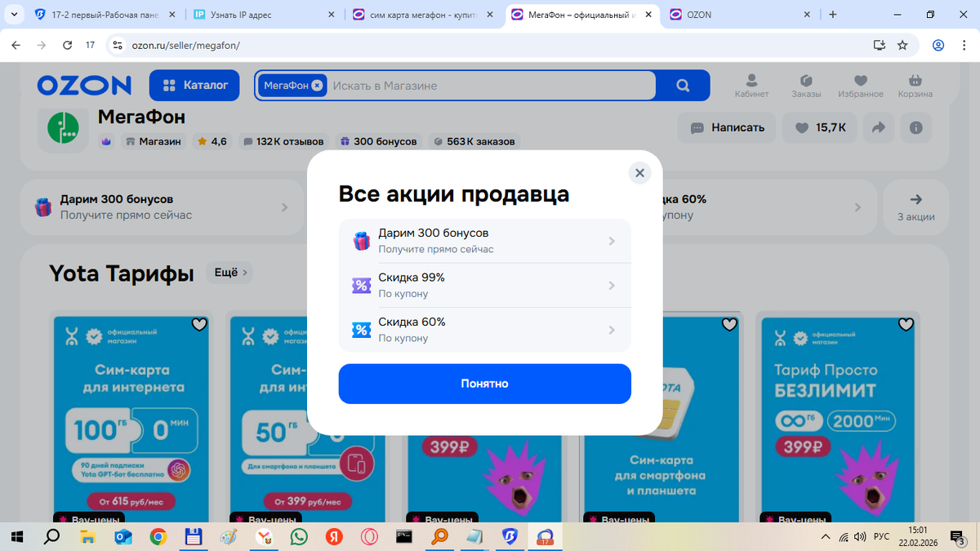Open the Кабинет account icon
The height and width of the screenshot is (551, 980).
(752, 82)
